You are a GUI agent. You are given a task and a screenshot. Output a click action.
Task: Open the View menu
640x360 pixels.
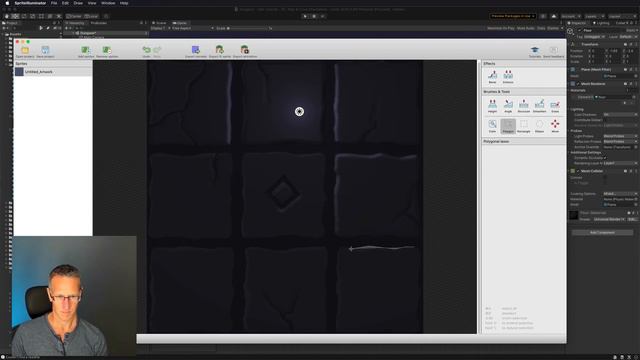pos(92,3)
